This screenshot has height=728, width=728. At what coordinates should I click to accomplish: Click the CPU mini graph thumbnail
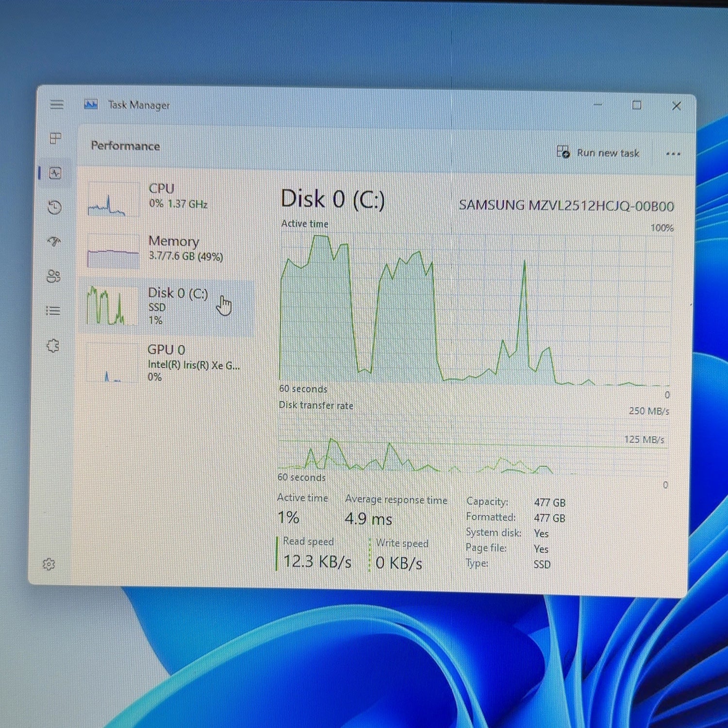[114, 199]
